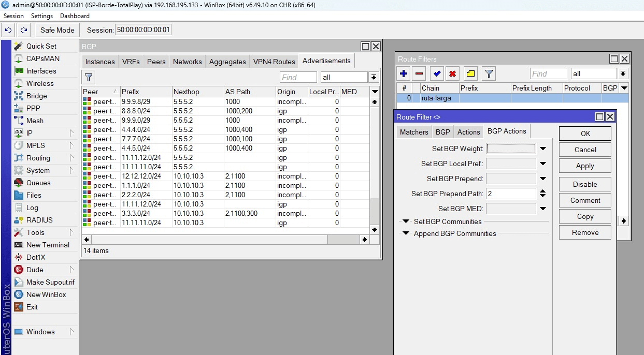Screen dimensions: 644x355
Task: Open the Matchers tab in Route Filter
Action: tap(414, 132)
